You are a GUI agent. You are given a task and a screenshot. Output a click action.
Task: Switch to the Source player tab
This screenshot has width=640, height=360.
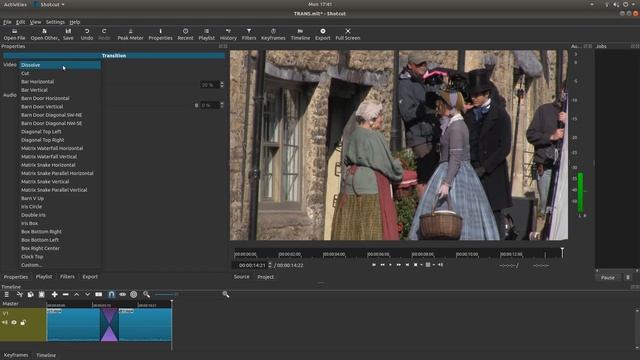coord(242,277)
